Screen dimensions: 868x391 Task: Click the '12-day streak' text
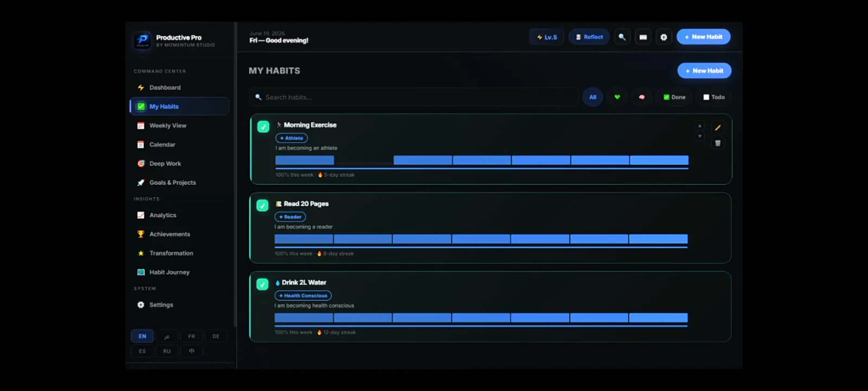[340, 332]
